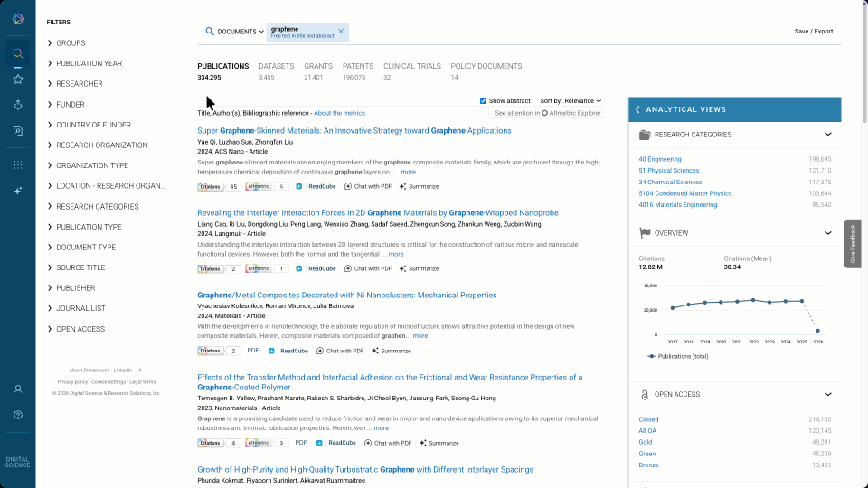Image resolution: width=868 pixels, height=488 pixels.
Task: Click the AI sparkle icon in the sidebar
Action: click(18, 191)
